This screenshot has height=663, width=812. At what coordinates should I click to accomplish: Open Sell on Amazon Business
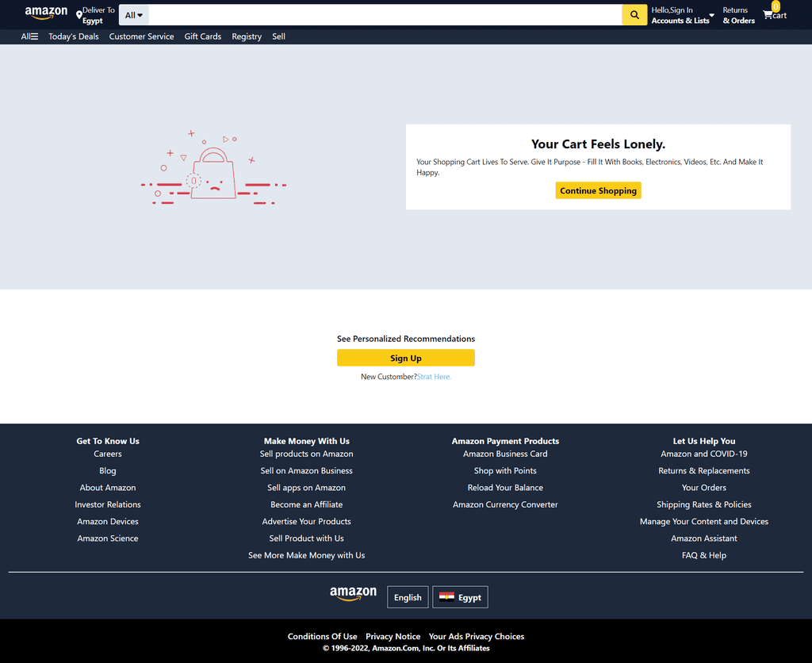coord(307,471)
